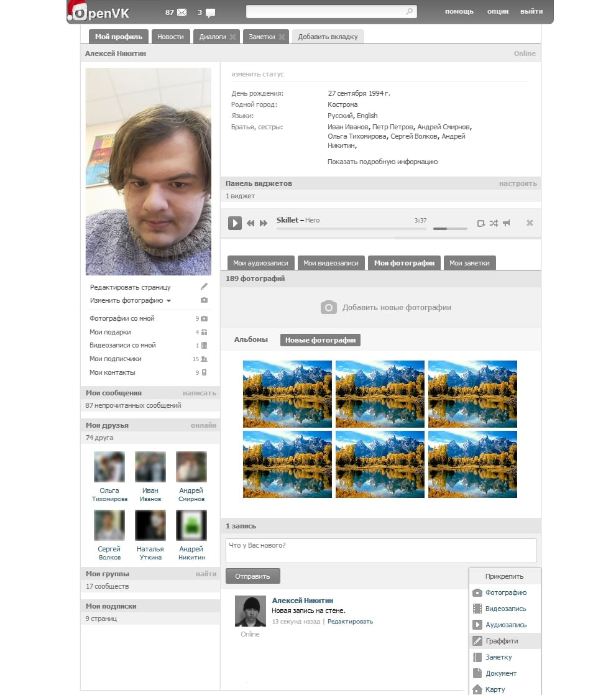Image resolution: width=616 pixels, height=695 pixels.
Task: Click опции in top bar
Action: coord(498,12)
